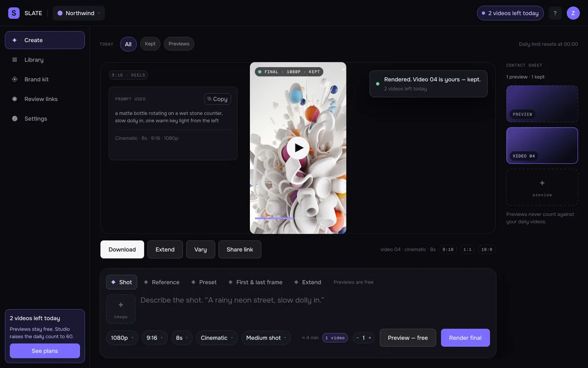Click the Vary button
This screenshot has width=588, height=368.
tap(200, 249)
